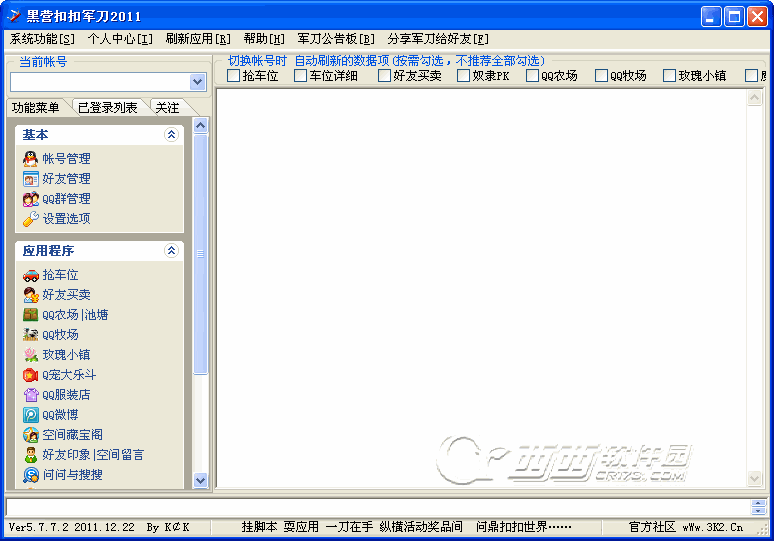Switch to the 关注 tab

click(x=167, y=108)
